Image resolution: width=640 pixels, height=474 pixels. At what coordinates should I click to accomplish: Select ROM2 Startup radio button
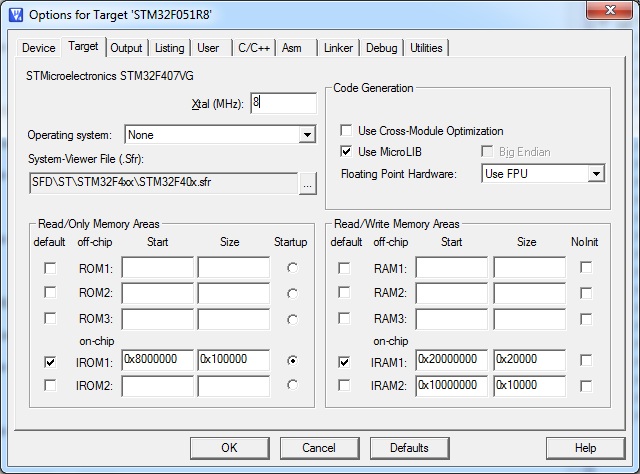click(x=292, y=293)
